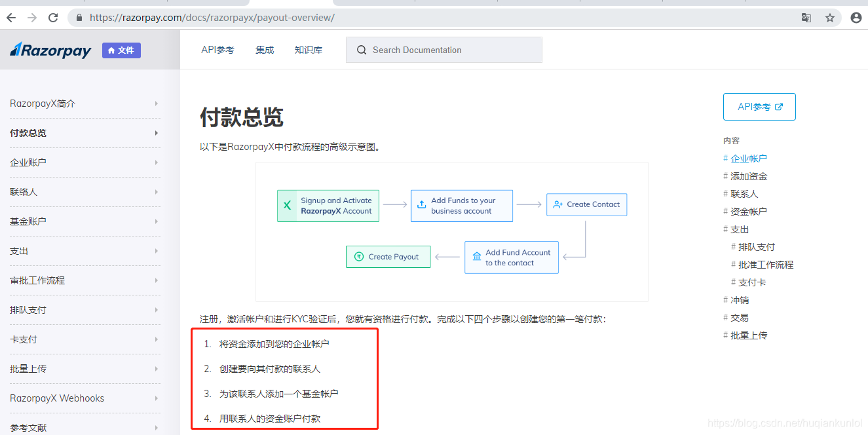
Task: Click the external link icon on the API参考 button
Action: coord(779,107)
